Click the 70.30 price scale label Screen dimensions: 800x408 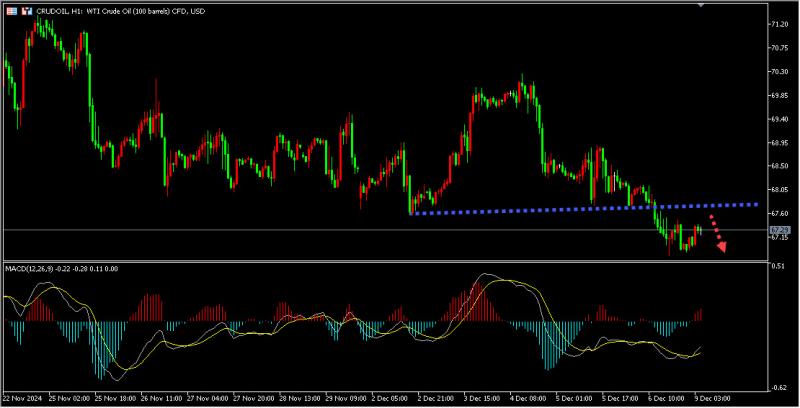[779, 72]
